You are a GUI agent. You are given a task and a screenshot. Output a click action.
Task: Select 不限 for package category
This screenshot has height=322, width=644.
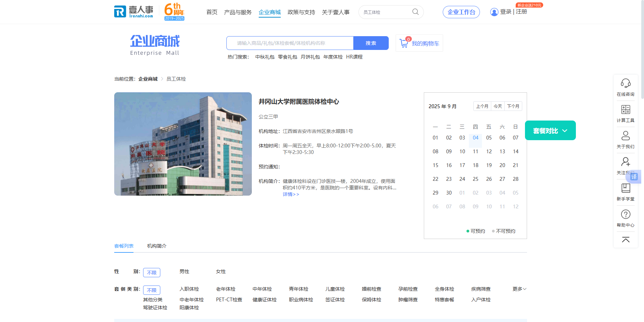tap(152, 290)
